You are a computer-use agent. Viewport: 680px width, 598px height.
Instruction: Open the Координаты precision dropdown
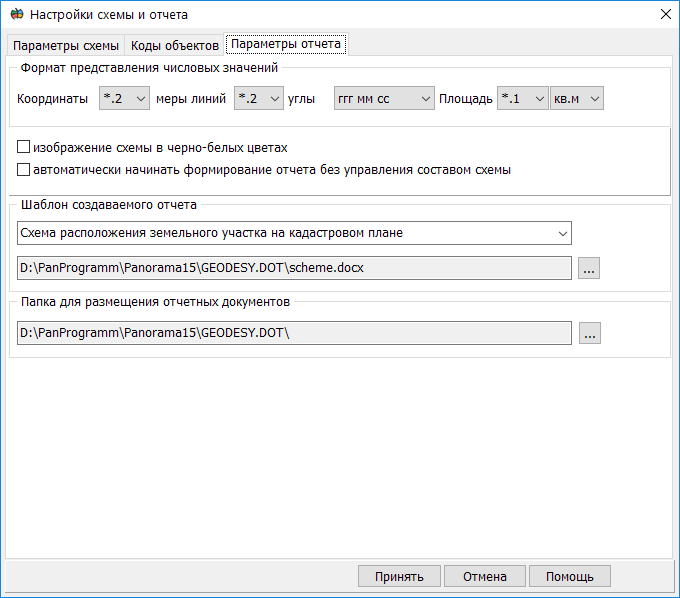pos(125,99)
